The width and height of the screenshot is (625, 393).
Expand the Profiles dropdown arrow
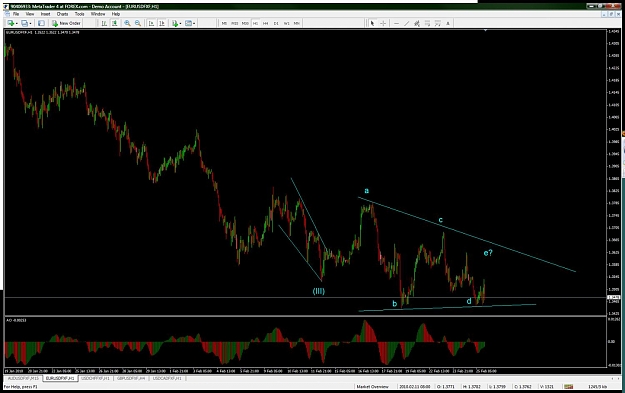pos(30,24)
